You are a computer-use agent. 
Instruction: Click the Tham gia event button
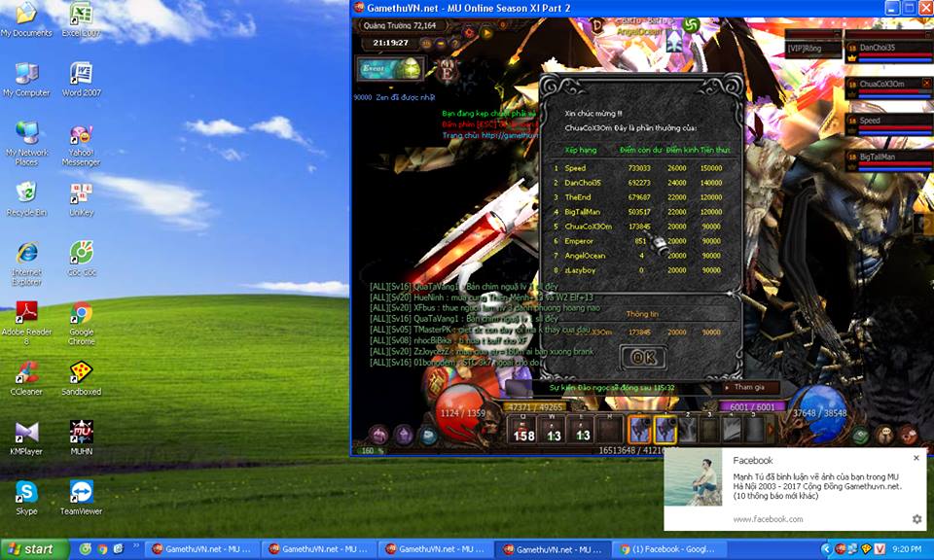(751, 387)
